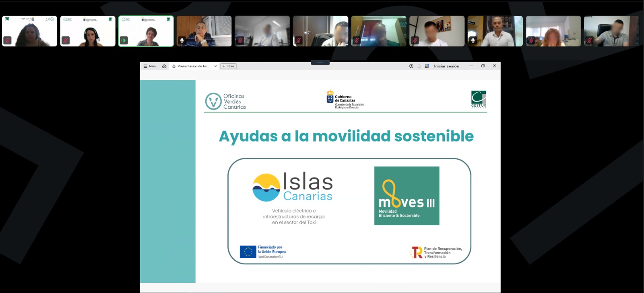Viewport: 644px width, 293px height.
Task: Select bald man in white shirt thumbnail
Action: click(x=495, y=31)
